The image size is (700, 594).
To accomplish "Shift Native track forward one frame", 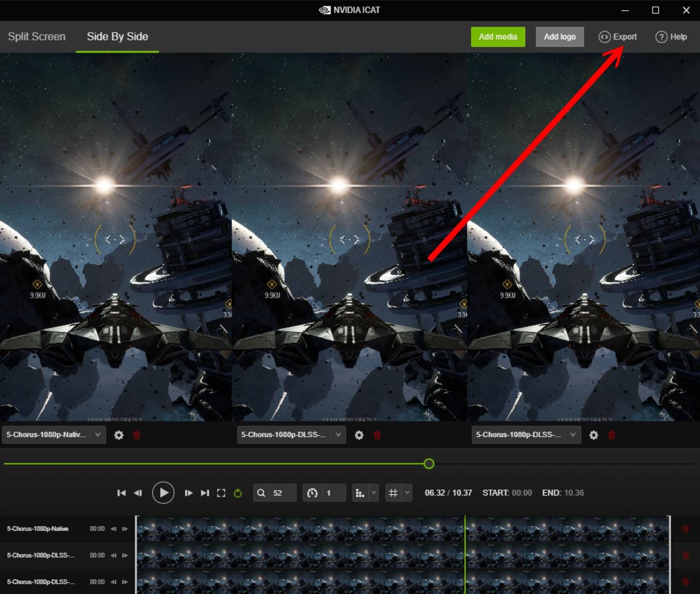I will coord(125,529).
